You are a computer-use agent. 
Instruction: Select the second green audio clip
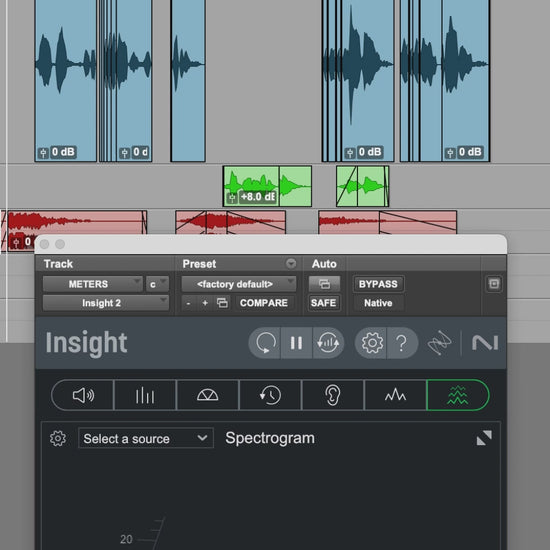[x=362, y=186]
